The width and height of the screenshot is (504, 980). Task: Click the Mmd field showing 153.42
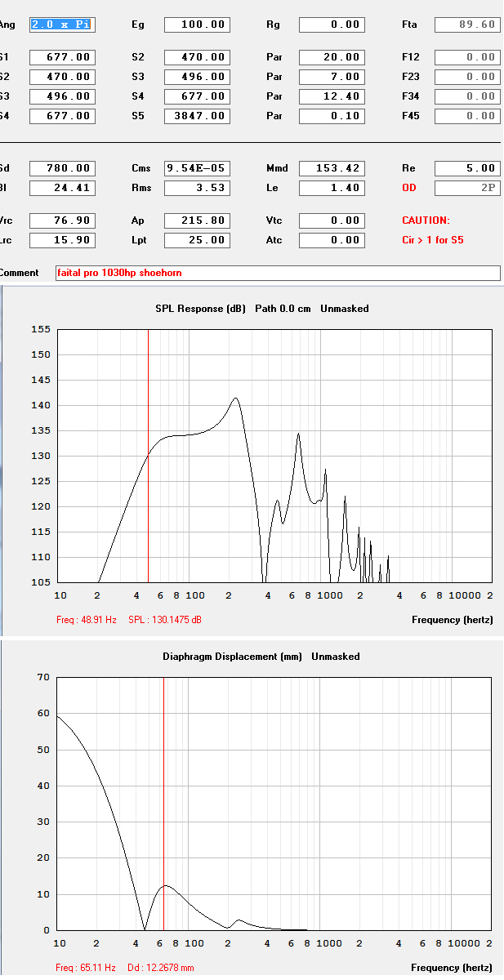pyautogui.click(x=332, y=168)
